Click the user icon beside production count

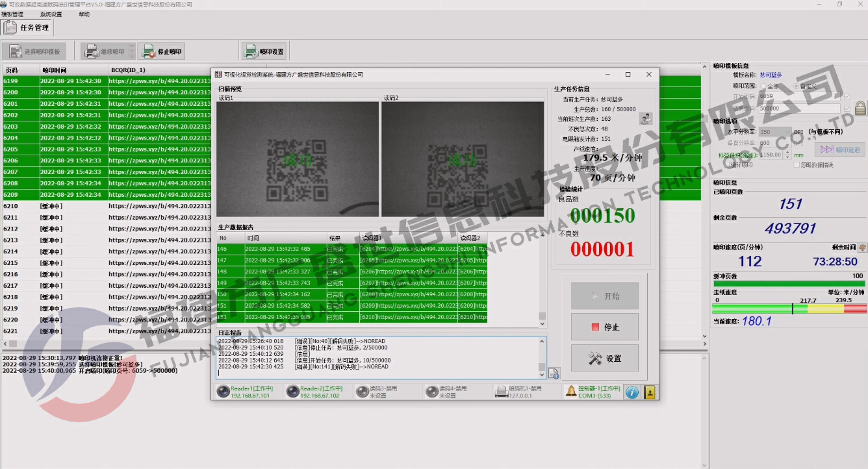[x=645, y=118]
